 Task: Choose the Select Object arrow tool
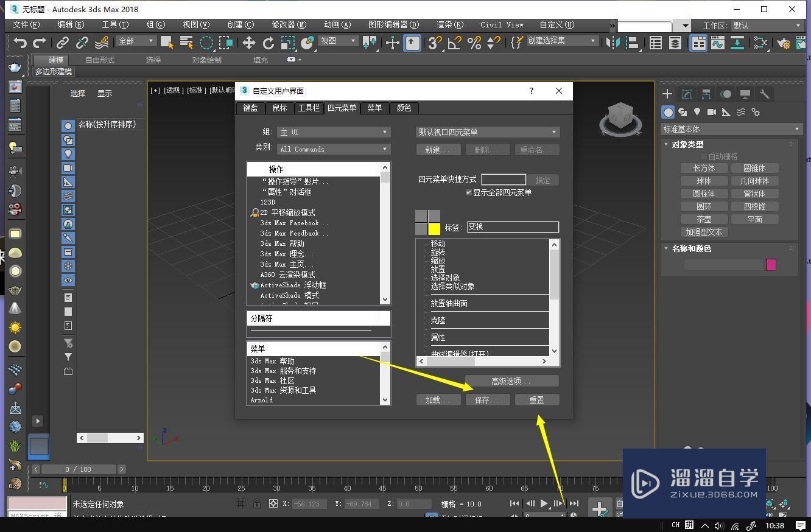pyautogui.click(x=167, y=42)
